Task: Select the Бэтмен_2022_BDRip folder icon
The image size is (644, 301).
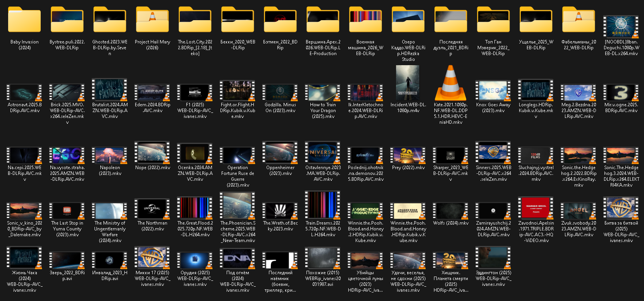Action: click(280, 19)
